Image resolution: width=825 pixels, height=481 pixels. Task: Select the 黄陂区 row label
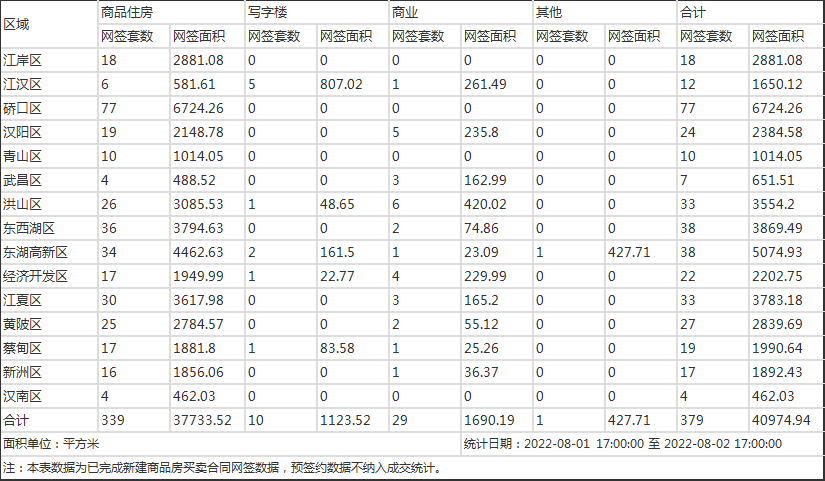click(22, 324)
